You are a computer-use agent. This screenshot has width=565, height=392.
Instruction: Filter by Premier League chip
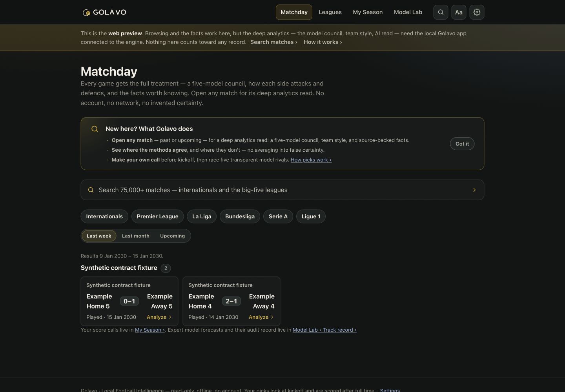tap(157, 216)
